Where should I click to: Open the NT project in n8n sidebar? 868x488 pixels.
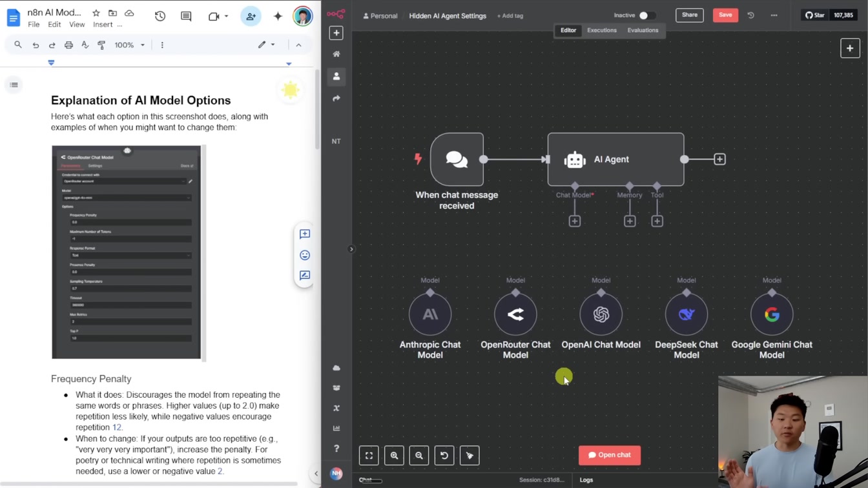click(x=336, y=141)
